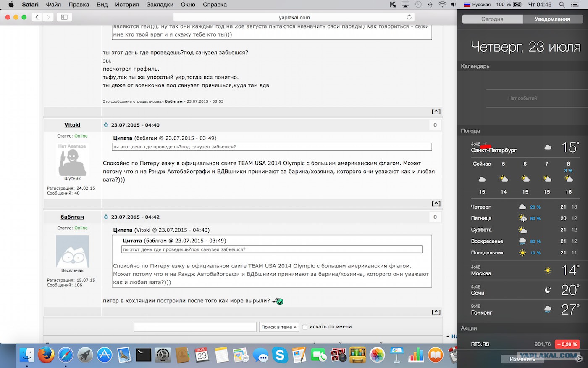Open the Time Machine menu bar icon
Image resolution: width=588 pixels, height=368 pixels.
pyautogui.click(x=418, y=5)
